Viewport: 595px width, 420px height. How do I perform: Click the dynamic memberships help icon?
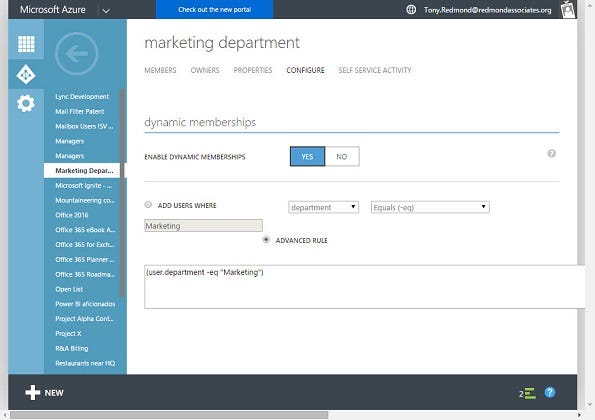(551, 153)
